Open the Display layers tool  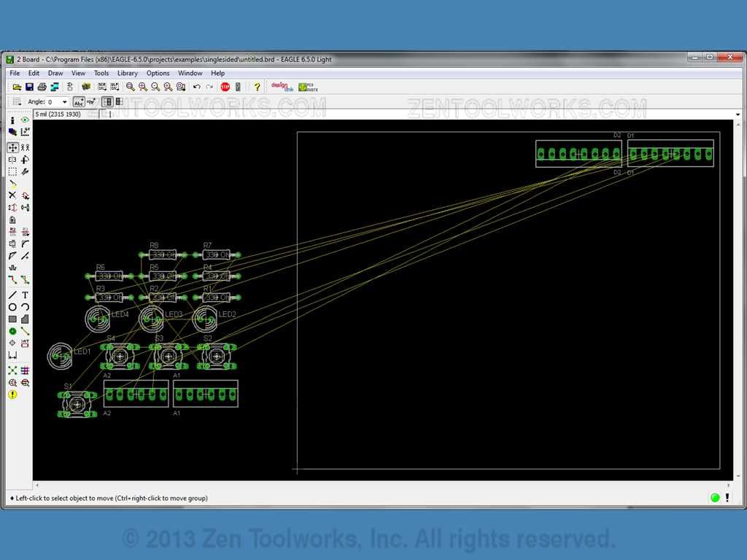pyautogui.click(x=12, y=132)
